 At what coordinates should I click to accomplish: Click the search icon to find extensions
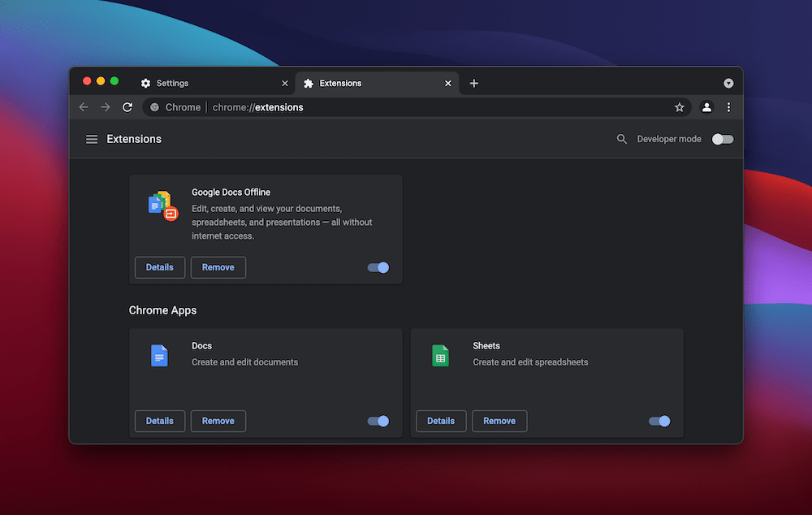[622, 139]
